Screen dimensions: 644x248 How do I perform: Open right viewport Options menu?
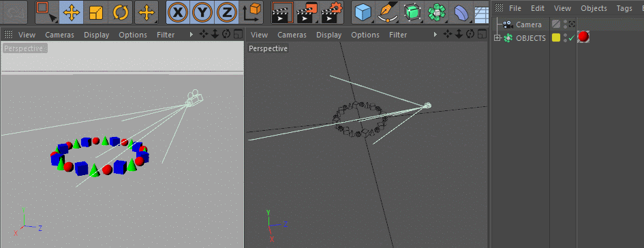tap(365, 35)
